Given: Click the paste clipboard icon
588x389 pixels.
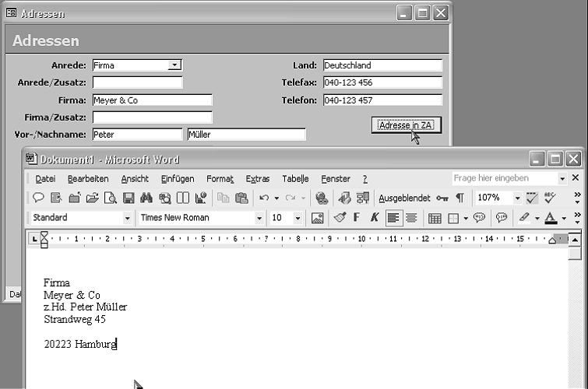Looking at the screenshot, I should pyautogui.click(x=241, y=198).
